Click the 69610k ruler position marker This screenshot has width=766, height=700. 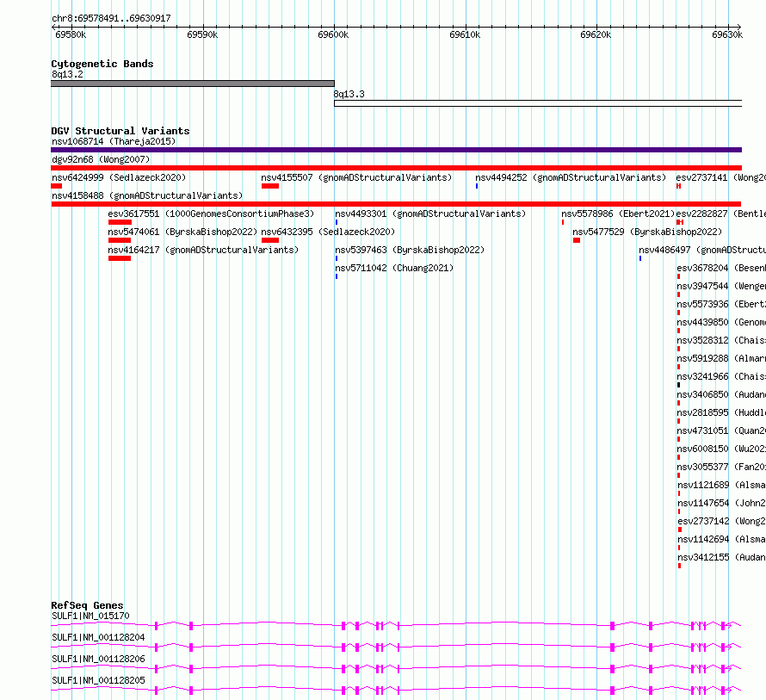465,34
